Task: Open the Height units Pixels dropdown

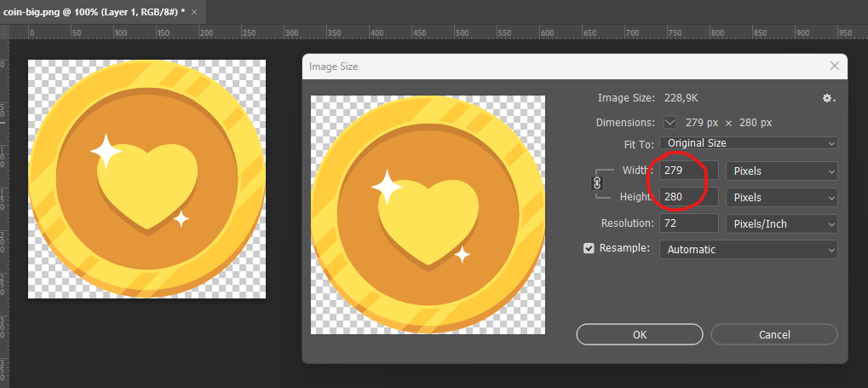Action: [781, 198]
